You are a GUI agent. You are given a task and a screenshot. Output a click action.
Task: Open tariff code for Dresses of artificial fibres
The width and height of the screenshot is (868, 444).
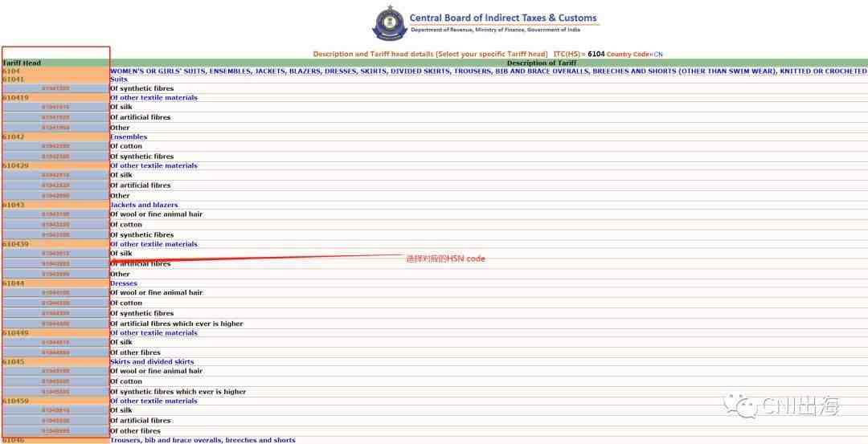click(x=55, y=324)
